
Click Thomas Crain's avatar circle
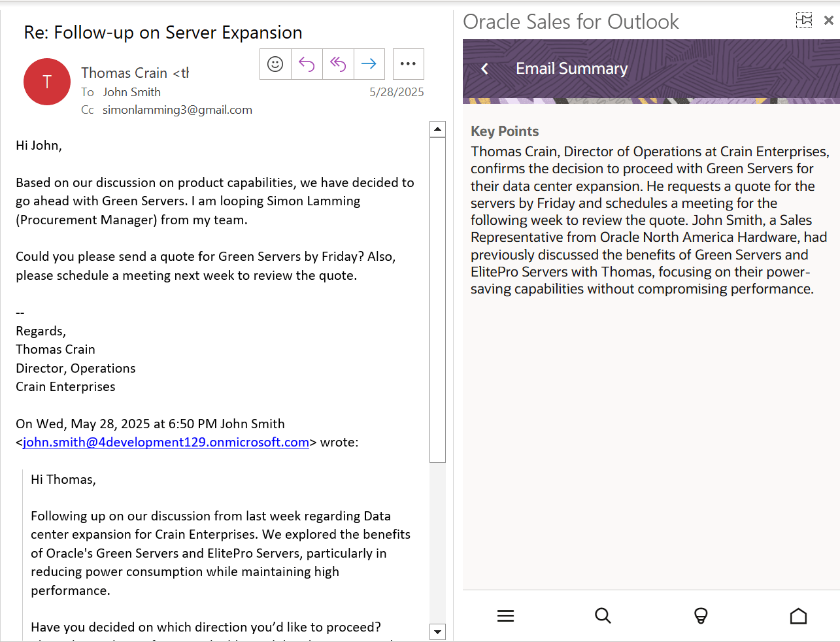pos(47,82)
